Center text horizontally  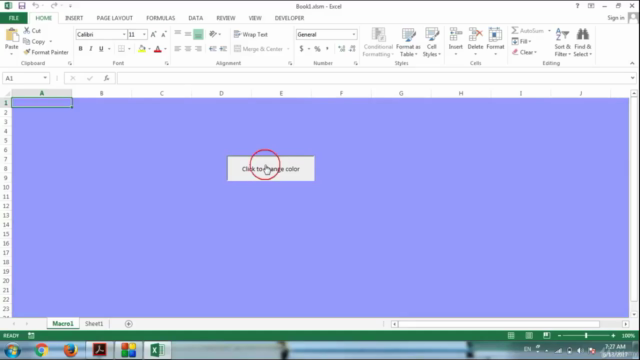tap(188, 49)
